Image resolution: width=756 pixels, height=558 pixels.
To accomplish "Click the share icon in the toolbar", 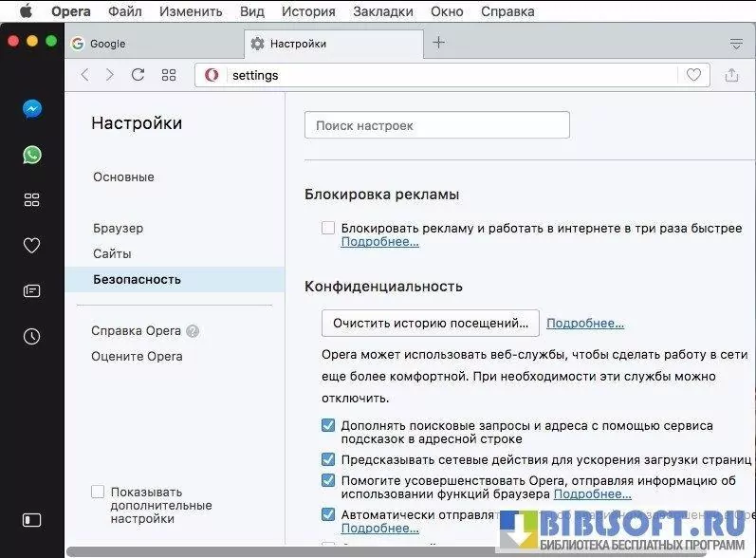I will (x=731, y=75).
